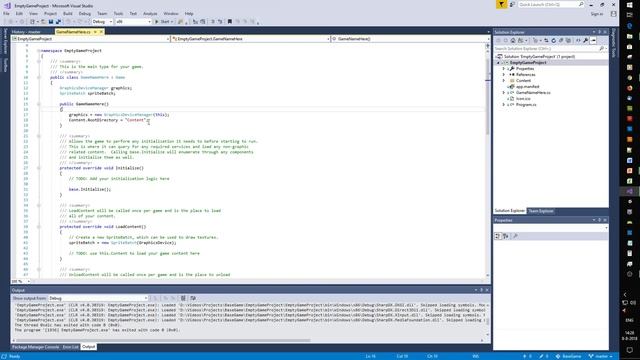This screenshot has width=640, height=360.
Task: Select app.manifest in Solution Explorer
Action: tap(527, 87)
